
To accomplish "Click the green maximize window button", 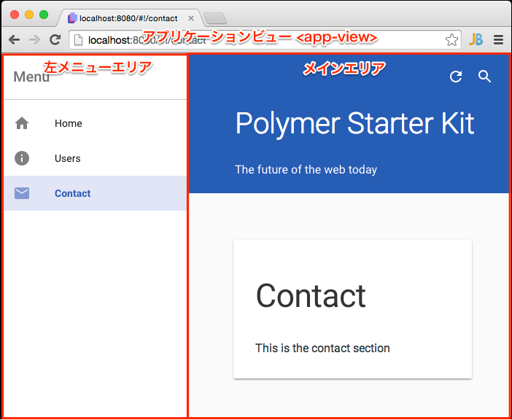I will pos(44,15).
